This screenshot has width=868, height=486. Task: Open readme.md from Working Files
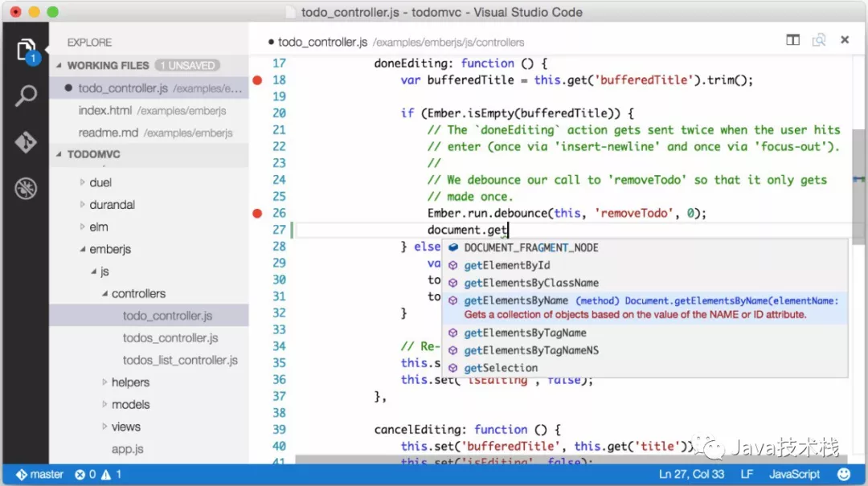tap(149, 133)
